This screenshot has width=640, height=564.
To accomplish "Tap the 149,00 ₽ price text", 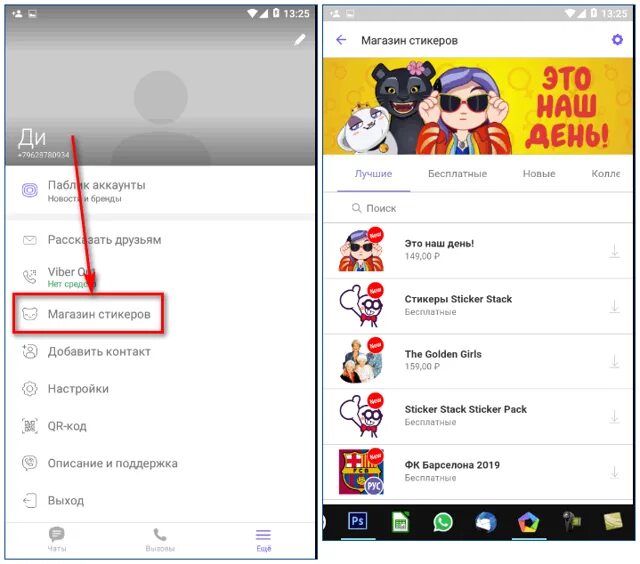I will click(422, 256).
